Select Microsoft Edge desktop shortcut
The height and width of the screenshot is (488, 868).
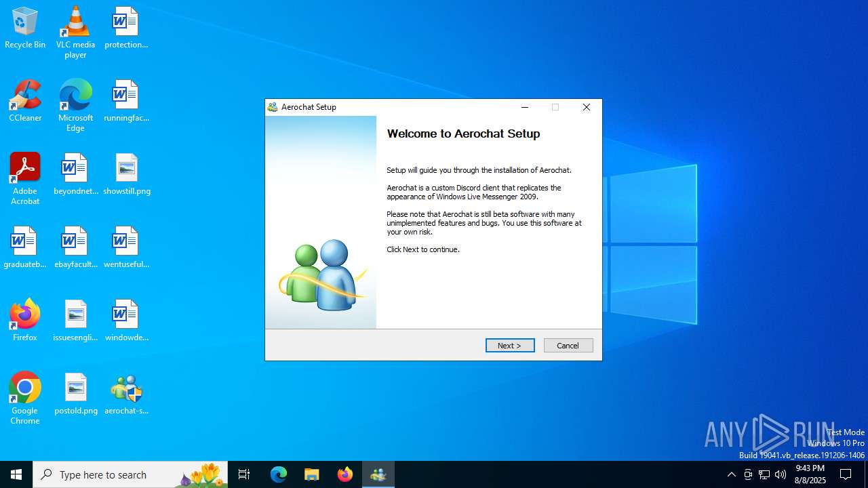[x=75, y=106]
